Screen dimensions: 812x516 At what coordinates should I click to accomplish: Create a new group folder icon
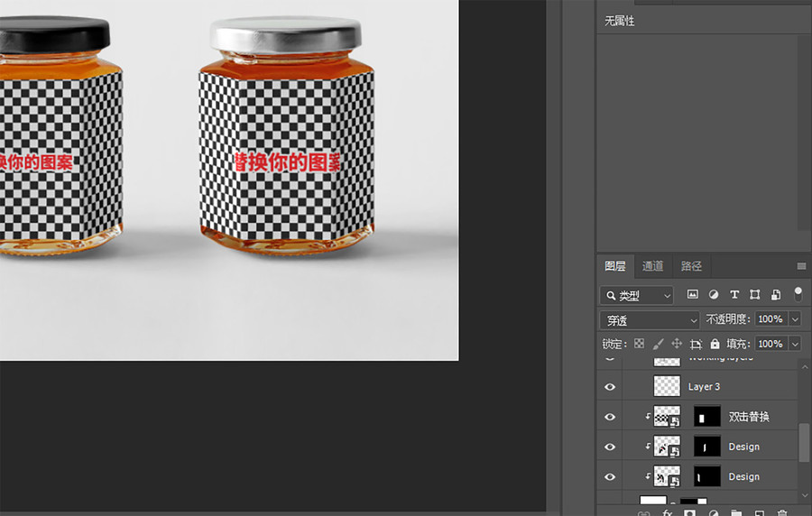pos(736,513)
